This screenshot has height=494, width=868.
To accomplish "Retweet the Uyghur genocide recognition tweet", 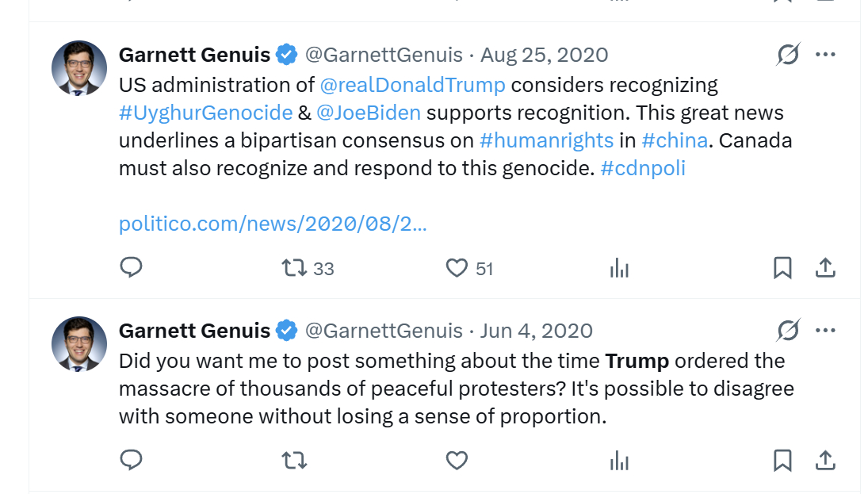I will (295, 268).
